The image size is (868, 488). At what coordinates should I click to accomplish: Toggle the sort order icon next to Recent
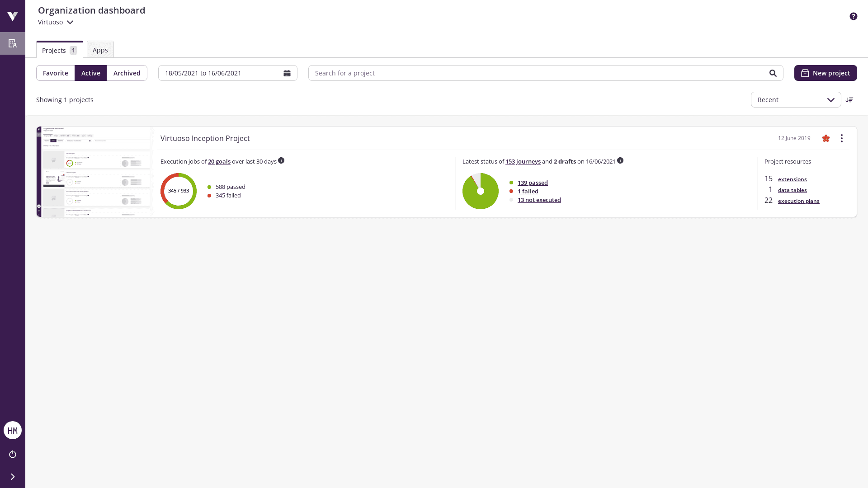point(850,100)
